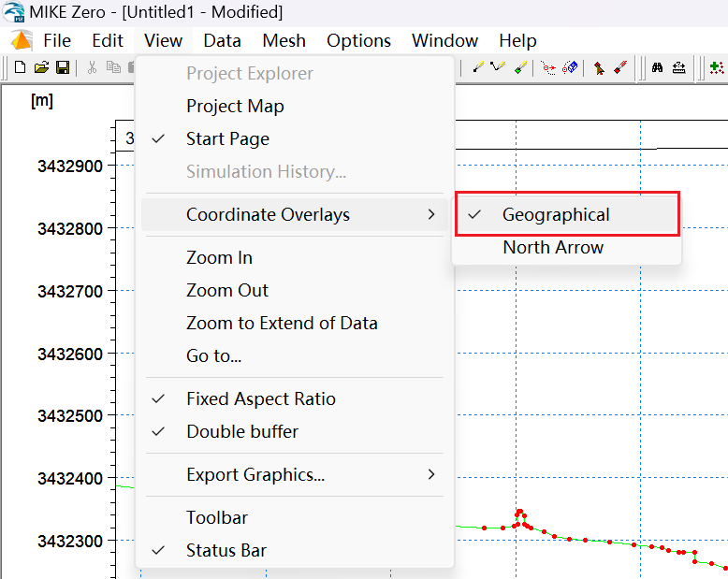Click the 3432400 y-axis label
The width and height of the screenshot is (728, 579).
[x=70, y=478]
